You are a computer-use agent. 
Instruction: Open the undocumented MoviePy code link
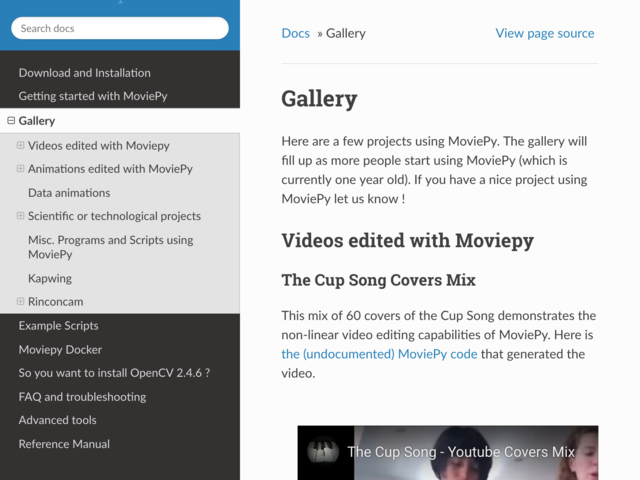[x=379, y=354]
